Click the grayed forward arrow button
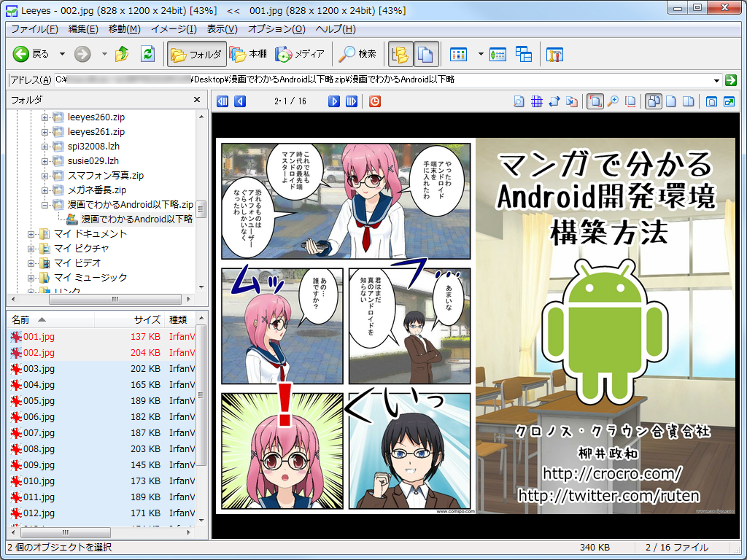Screen dimensions: 747x560 click(x=82, y=54)
